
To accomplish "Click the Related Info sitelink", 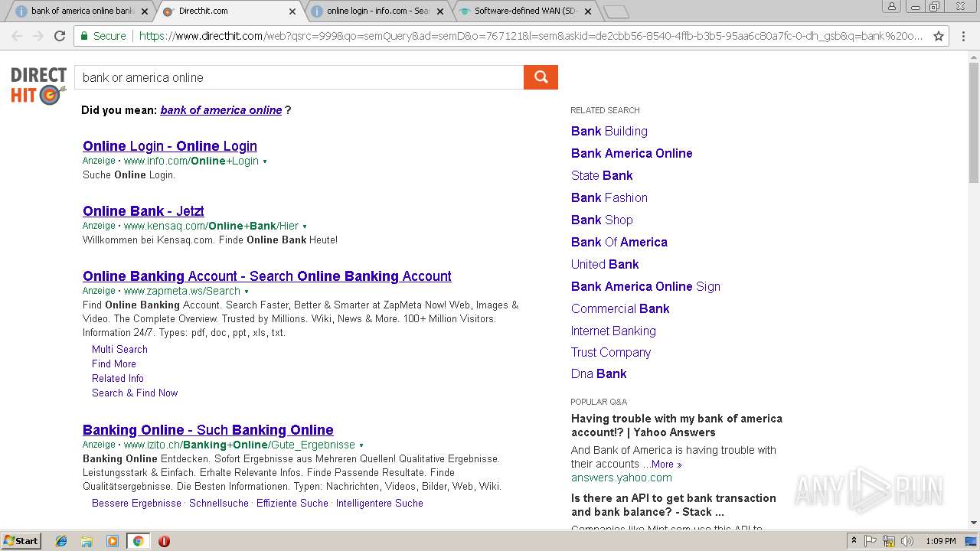I will point(118,378).
